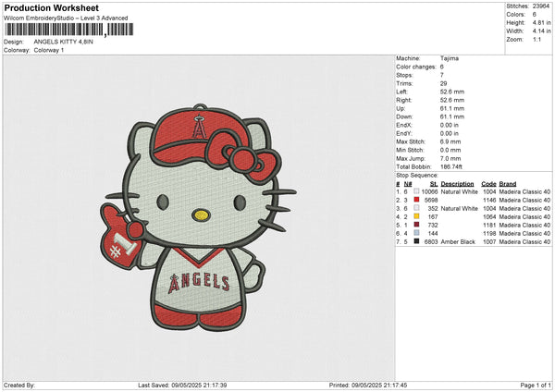Click the max jump value "7.0 mm"
This screenshot has height=392, width=555.
450,158
